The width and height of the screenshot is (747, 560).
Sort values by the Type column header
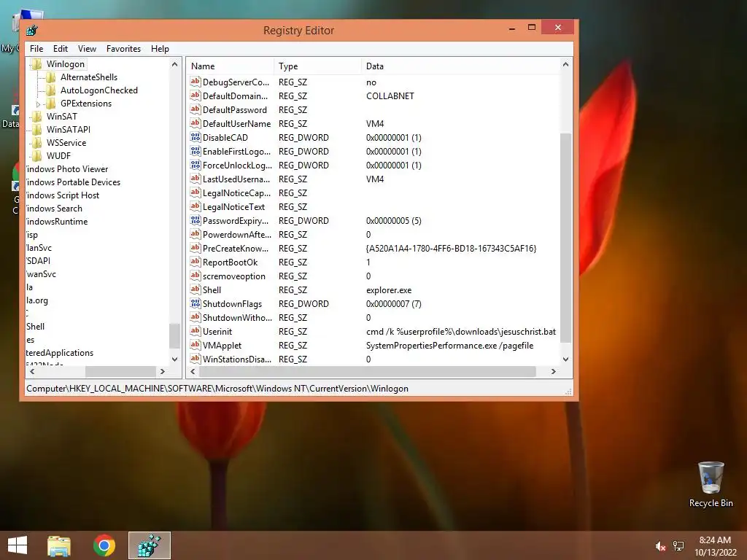[318, 66]
